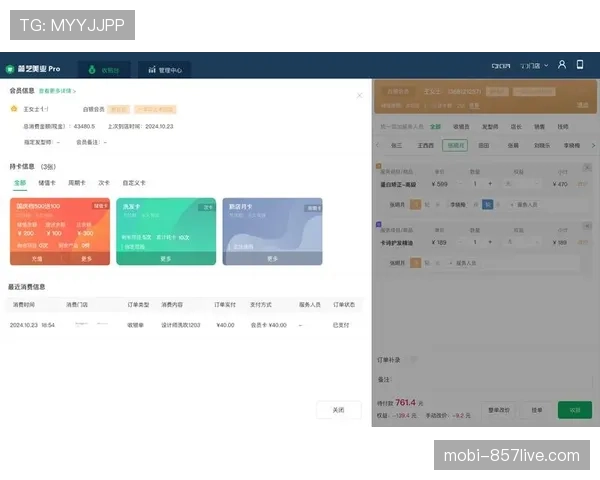The image size is (600, 480).
Task: Click the gold member badge icon
Action: pyautogui.click(x=14, y=109)
